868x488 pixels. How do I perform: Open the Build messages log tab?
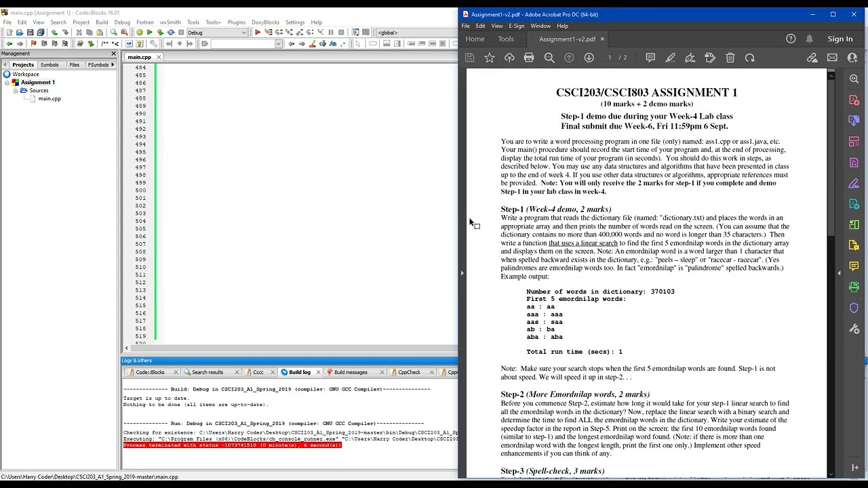[351, 372]
